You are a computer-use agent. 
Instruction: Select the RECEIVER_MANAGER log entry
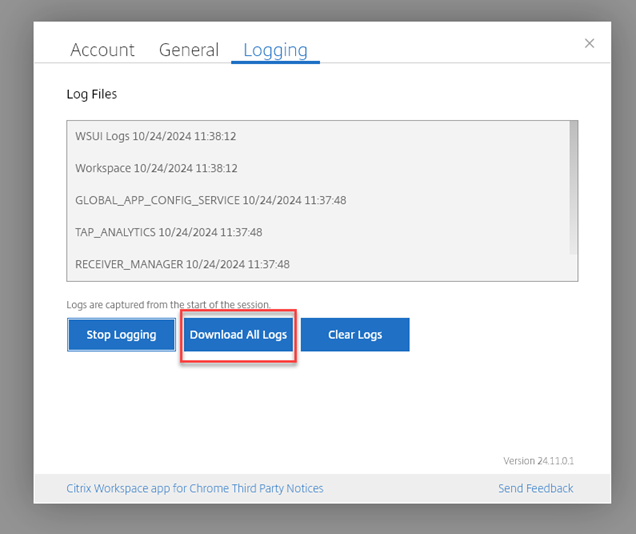pos(182,264)
